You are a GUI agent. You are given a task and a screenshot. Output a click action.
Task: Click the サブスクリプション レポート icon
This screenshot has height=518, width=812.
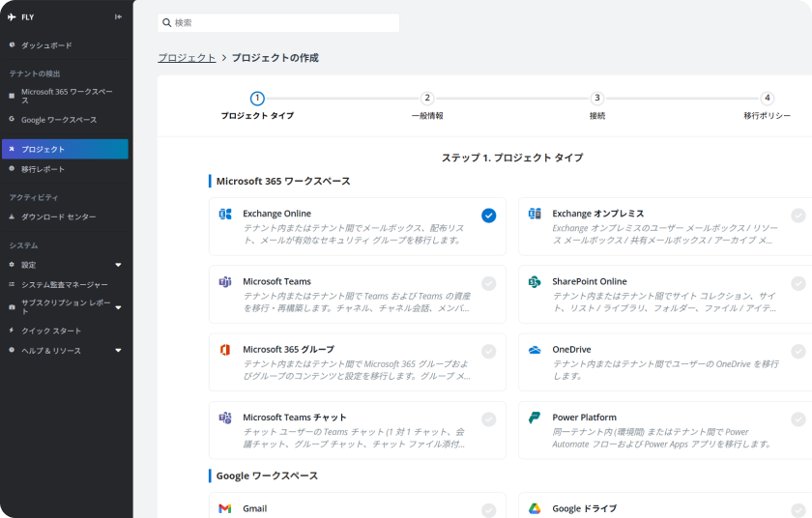pos(12,307)
